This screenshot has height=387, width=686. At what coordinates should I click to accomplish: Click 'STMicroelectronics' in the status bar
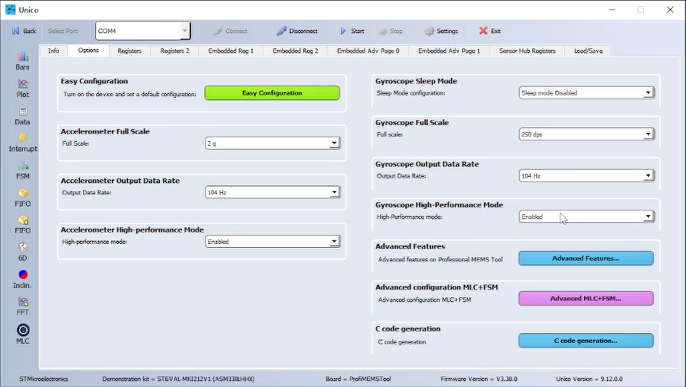pos(43,379)
